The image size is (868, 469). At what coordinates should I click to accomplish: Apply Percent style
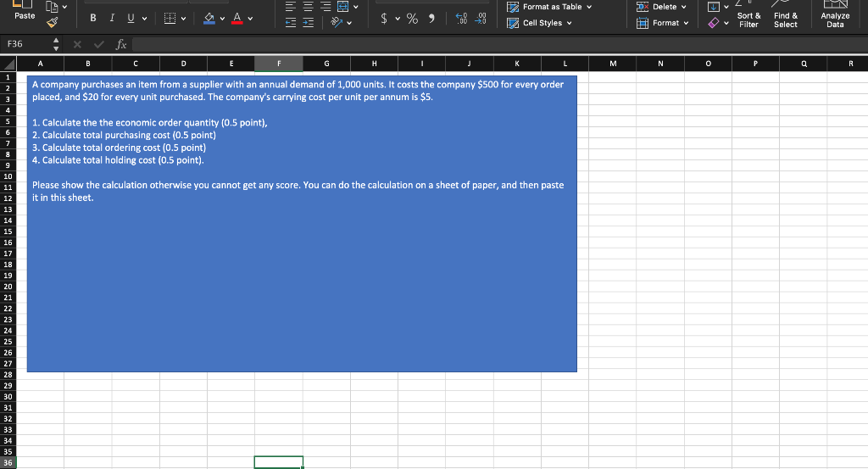pos(413,19)
